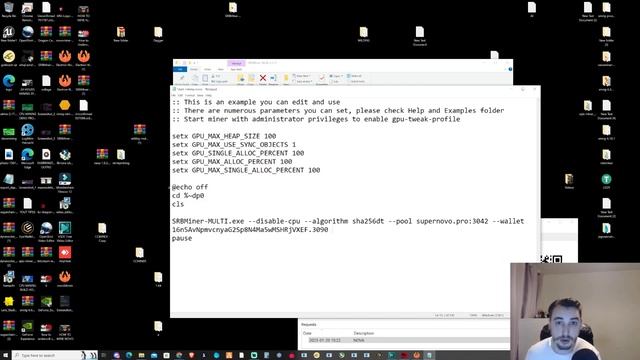This screenshot has height=360, width=640.
Task: Click the '@echo off' line in Notepad
Action: (190, 187)
